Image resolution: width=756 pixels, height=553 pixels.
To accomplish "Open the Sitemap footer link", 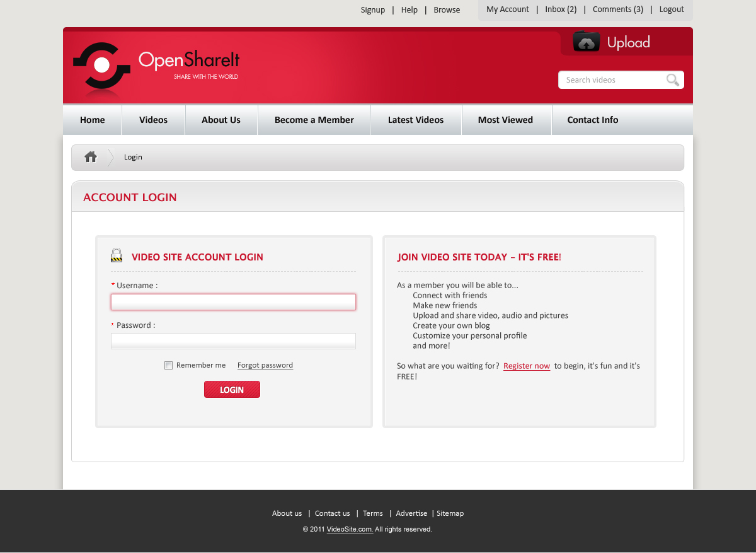I will (450, 513).
